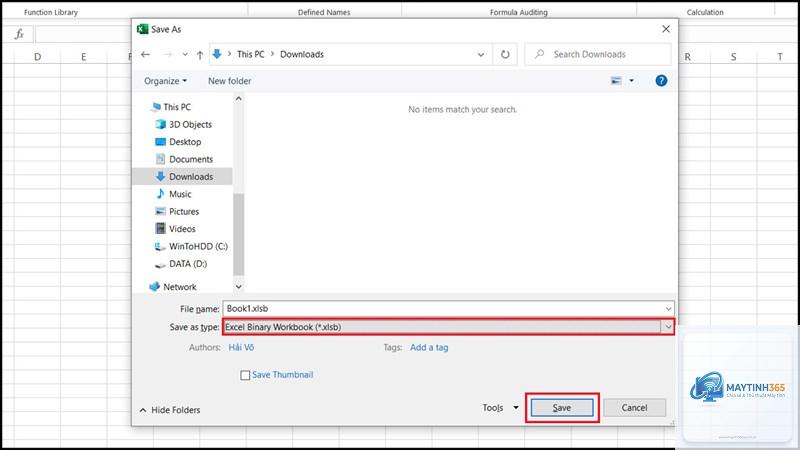The width and height of the screenshot is (800, 450).
Task: Select column T header in Excel
Action: click(x=779, y=57)
